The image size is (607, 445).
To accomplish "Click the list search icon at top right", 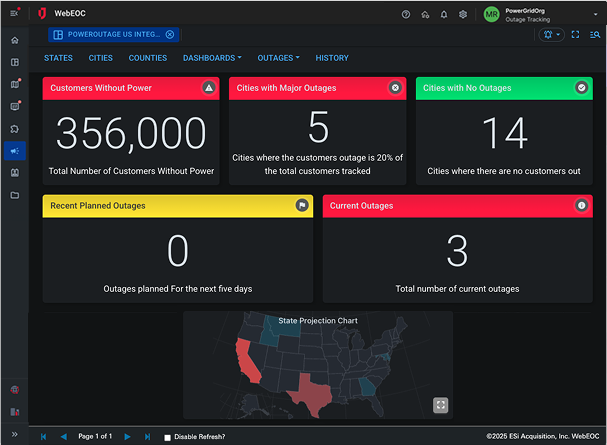I will click(594, 34).
